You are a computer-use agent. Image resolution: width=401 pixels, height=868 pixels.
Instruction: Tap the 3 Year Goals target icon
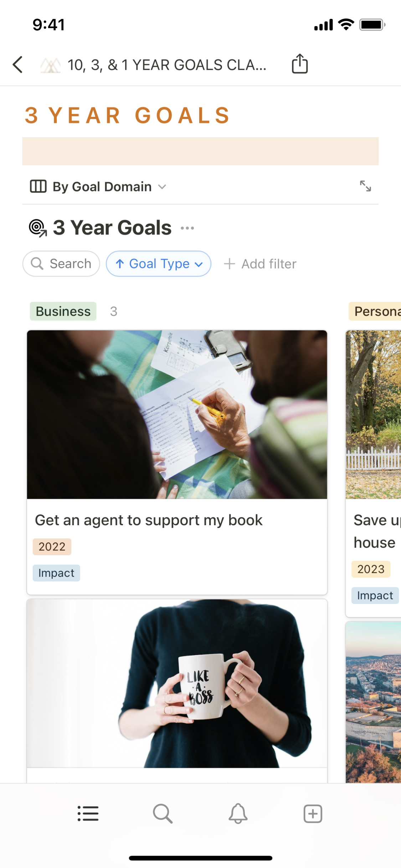pos(38,228)
